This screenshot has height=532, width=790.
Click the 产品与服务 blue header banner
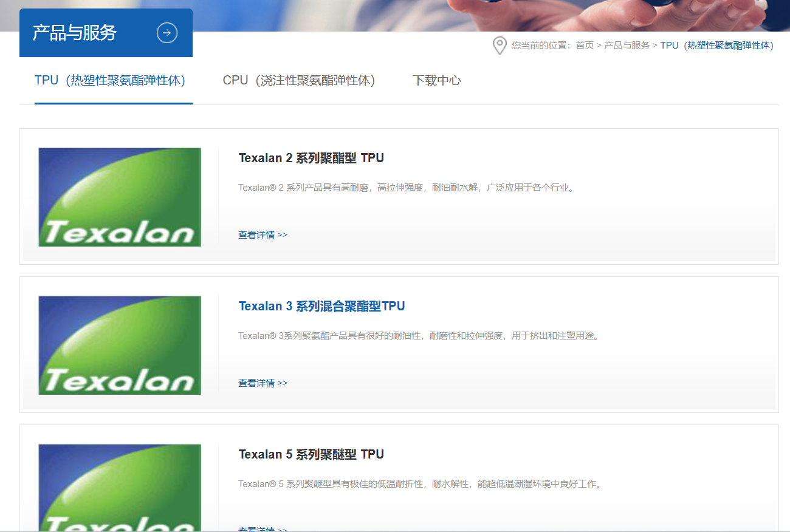click(106, 33)
